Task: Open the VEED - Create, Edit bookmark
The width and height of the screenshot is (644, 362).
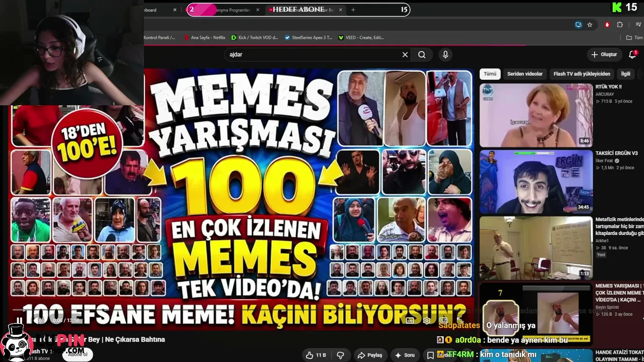Action: tap(361, 38)
